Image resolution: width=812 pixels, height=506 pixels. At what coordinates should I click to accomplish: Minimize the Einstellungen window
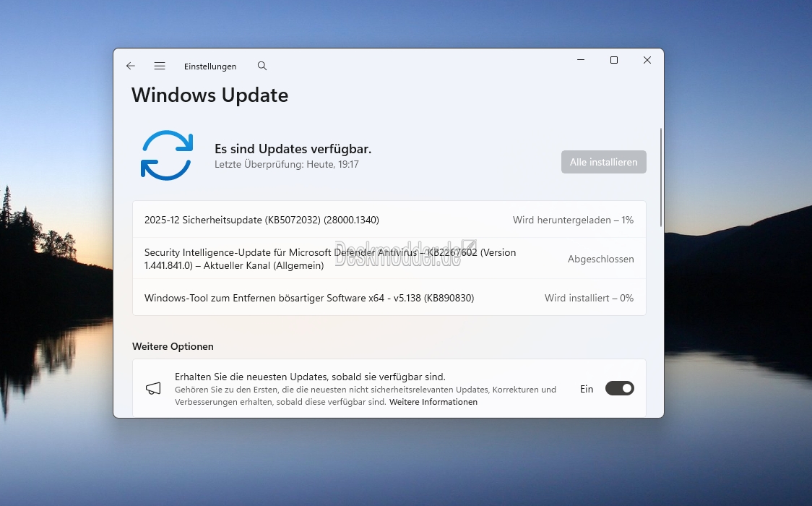[x=581, y=60]
